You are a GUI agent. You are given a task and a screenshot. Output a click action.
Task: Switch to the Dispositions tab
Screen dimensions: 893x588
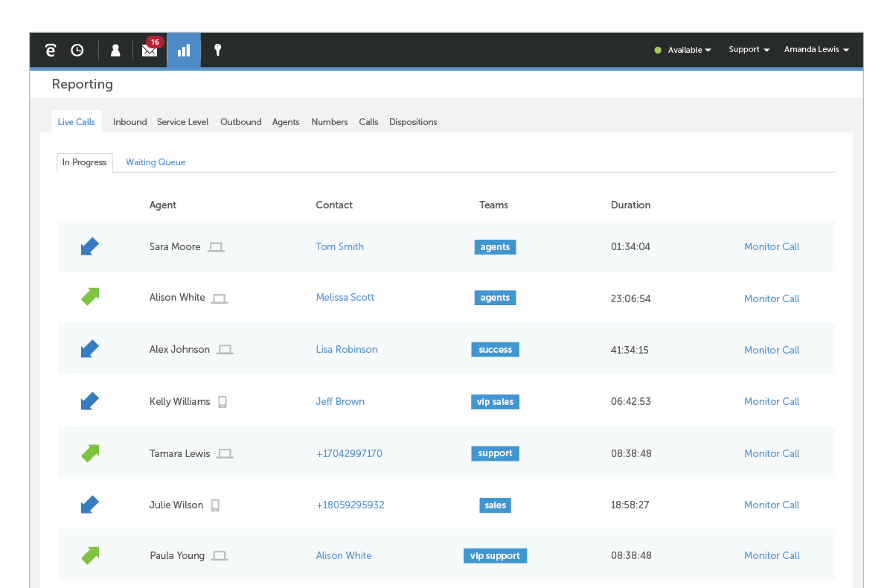(x=413, y=122)
